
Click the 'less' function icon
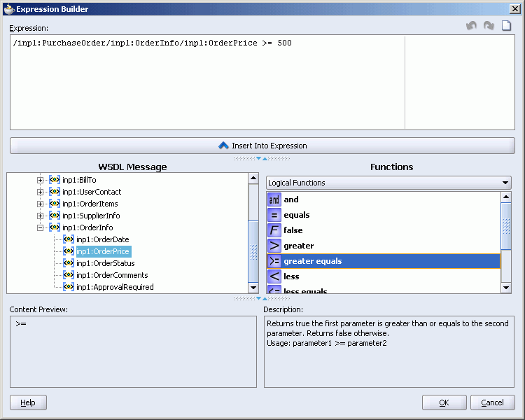click(274, 276)
